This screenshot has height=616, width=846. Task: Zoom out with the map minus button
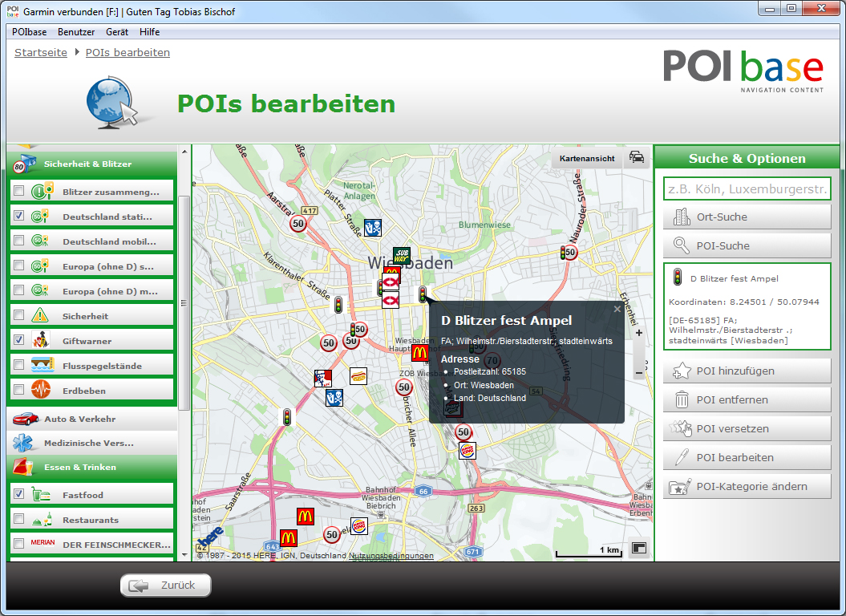[x=639, y=373]
